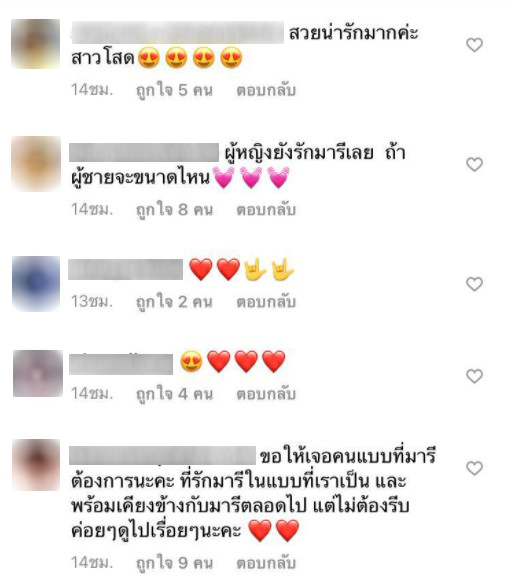View likes list ถูกใจ 4 คน
Screen dimensions: 512x582
click(x=174, y=394)
